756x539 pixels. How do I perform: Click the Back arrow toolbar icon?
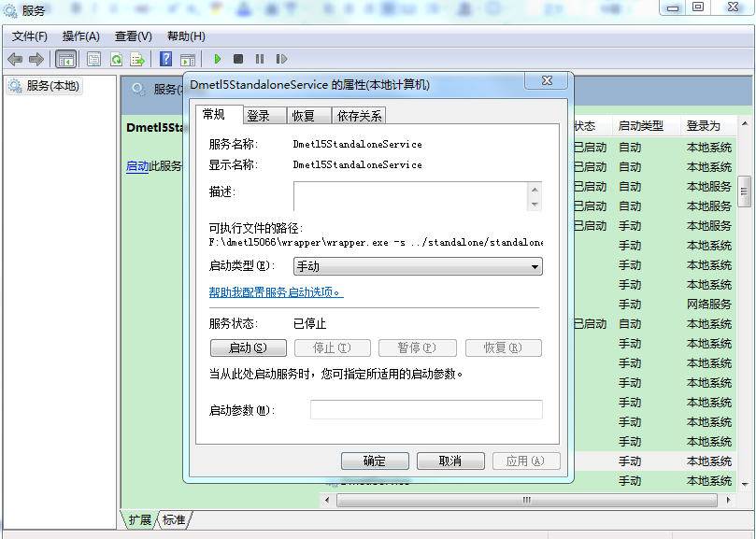point(15,59)
